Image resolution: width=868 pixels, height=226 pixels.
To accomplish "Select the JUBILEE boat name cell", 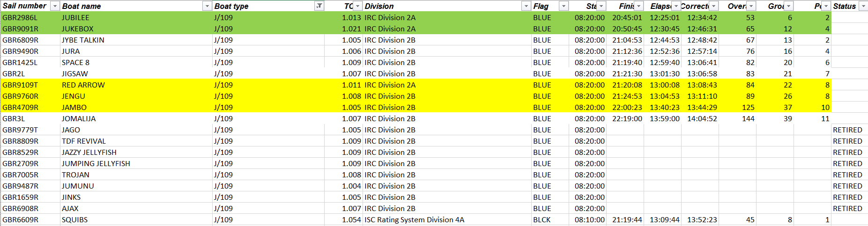I will [x=136, y=17].
